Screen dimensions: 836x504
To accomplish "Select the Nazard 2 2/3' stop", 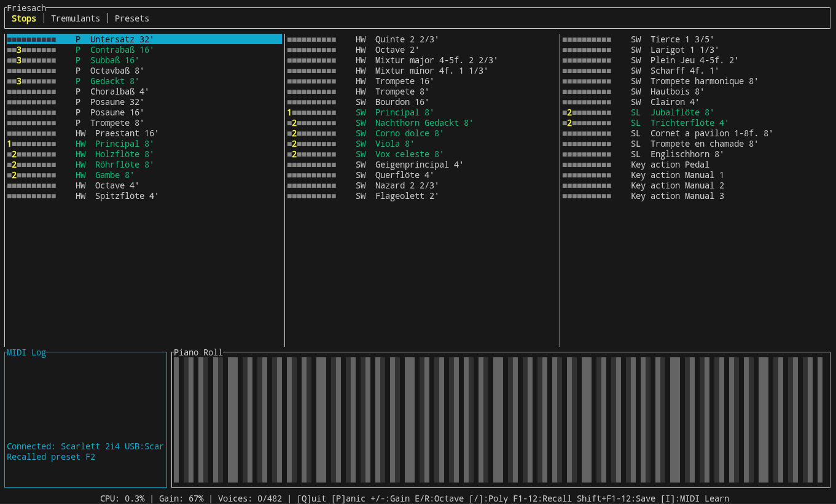I will (x=422, y=185).
